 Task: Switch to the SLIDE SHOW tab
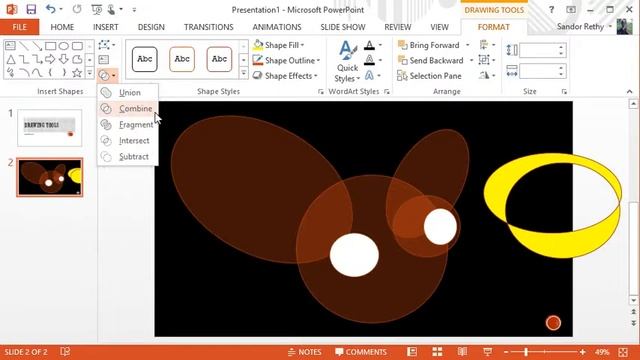click(x=343, y=27)
